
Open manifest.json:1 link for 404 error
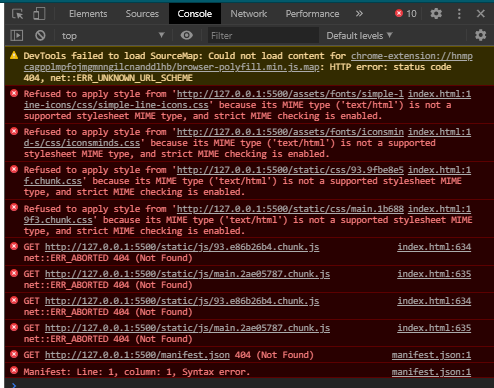[x=431, y=355]
